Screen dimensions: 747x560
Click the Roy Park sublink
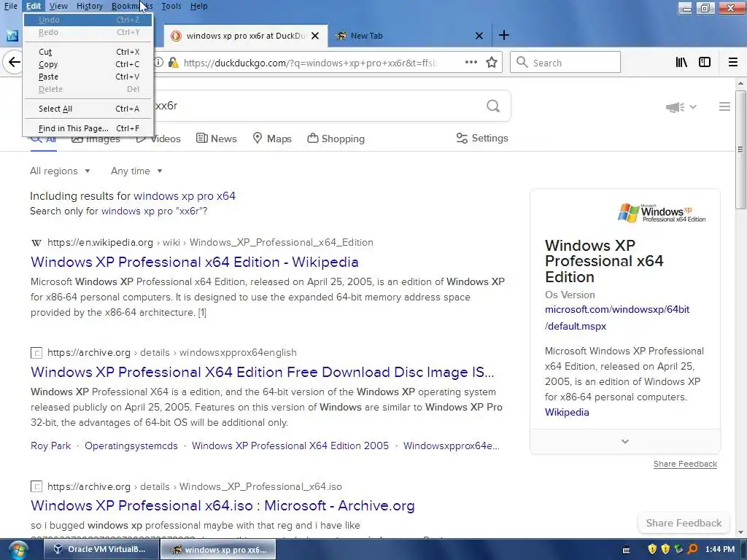pos(50,446)
